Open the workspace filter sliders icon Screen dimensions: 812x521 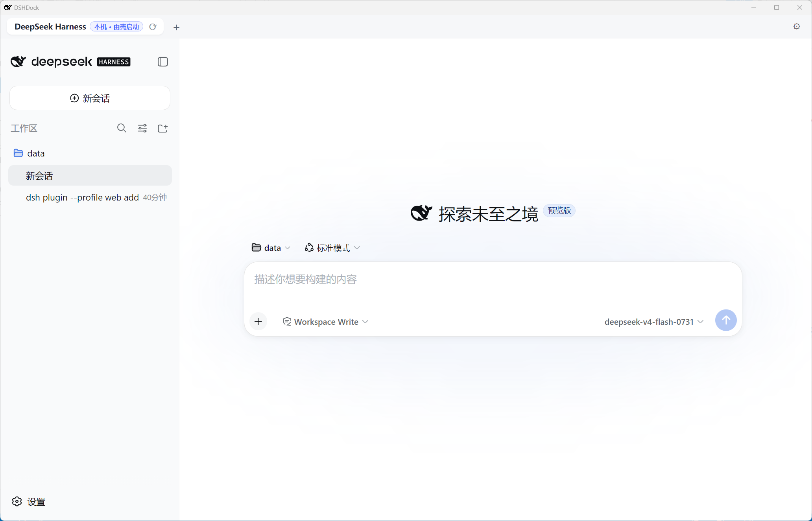pyautogui.click(x=142, y=128)
